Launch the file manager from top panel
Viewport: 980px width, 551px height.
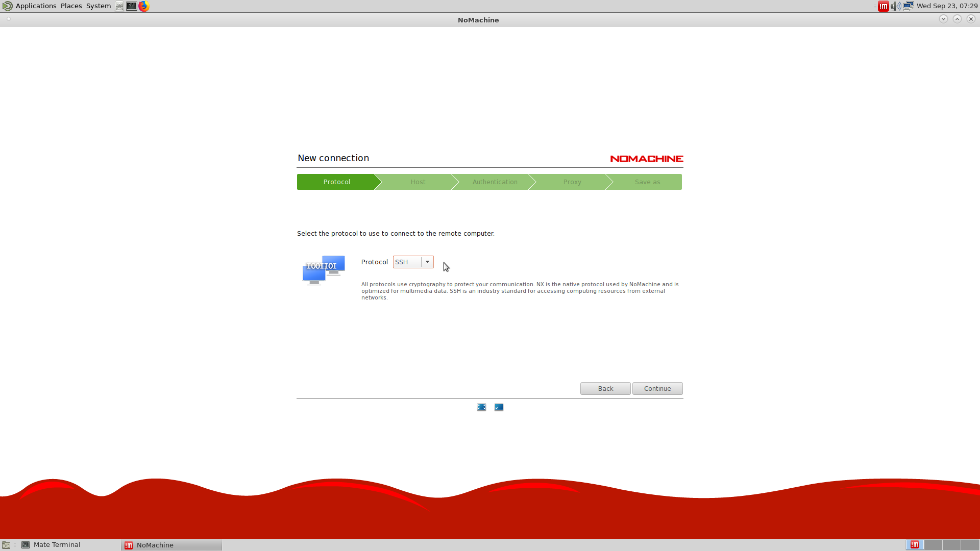tap(119, 6)
